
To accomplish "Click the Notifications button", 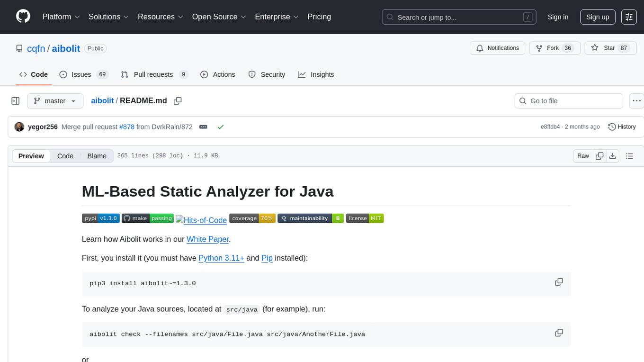I will pos(497,48).
